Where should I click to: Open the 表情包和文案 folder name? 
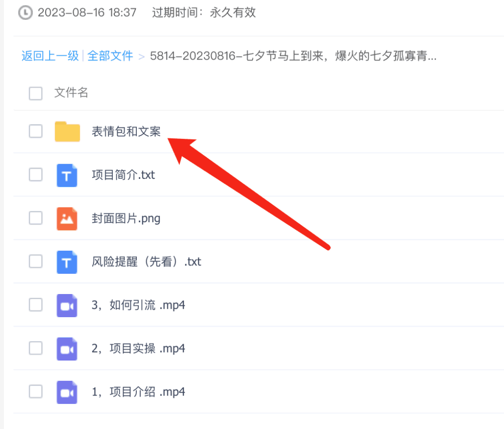(126, 132)
